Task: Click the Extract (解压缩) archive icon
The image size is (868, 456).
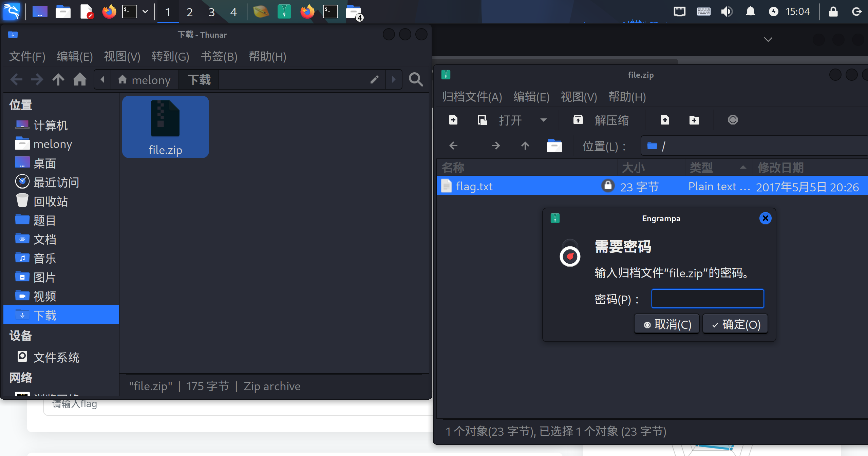Action: [578, 120]
